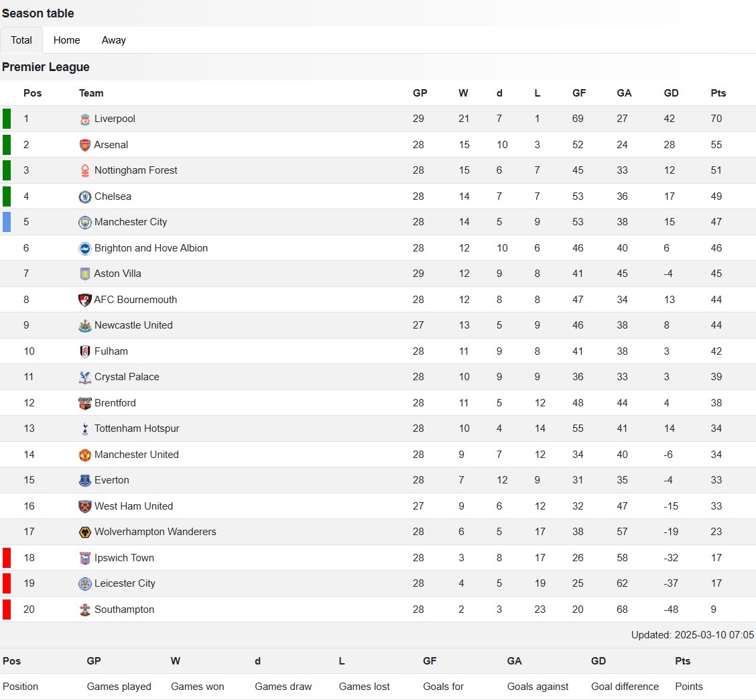Screen dimensions: 756x700
Task: Click the Everton club crest icon
Action: point(84,480)
